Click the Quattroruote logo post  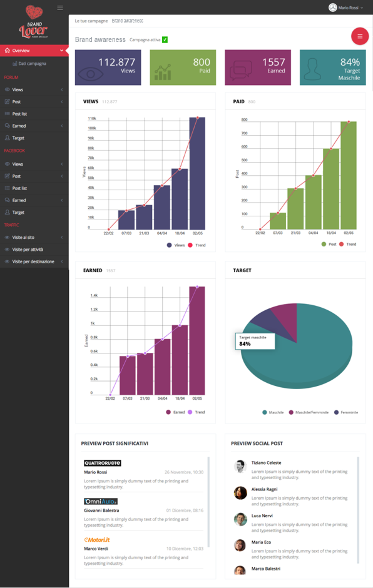(103, 463)
